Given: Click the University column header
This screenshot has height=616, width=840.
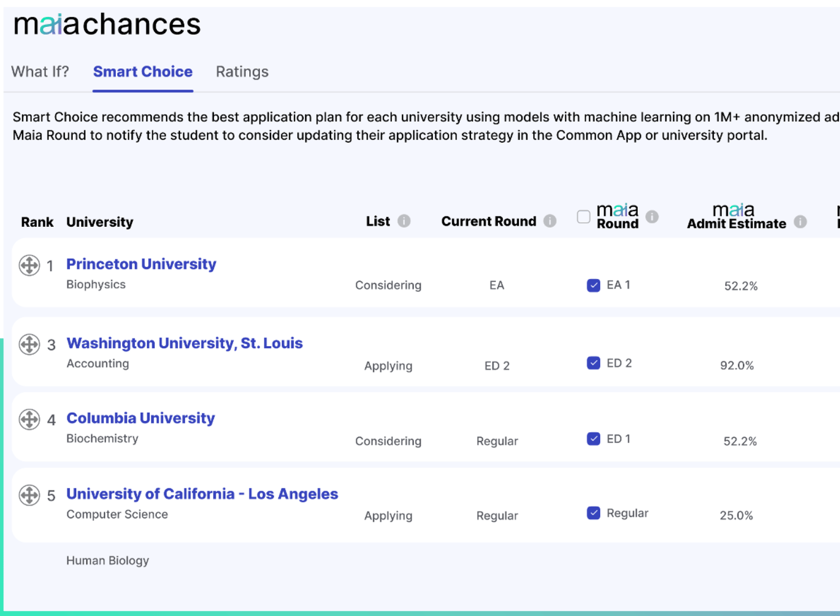Looking at the screenshot, I should (100, 222).
